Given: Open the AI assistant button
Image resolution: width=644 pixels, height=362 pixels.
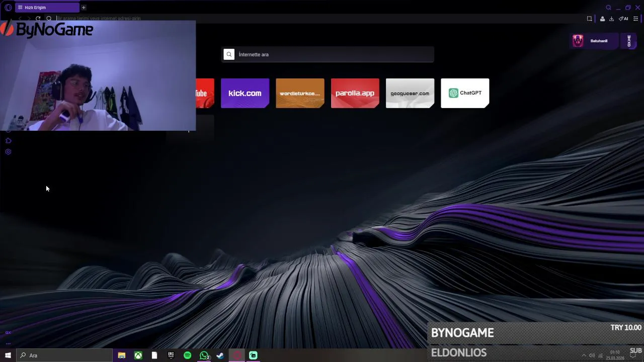Looking at the screenshot, I should (x=623, y=19).
